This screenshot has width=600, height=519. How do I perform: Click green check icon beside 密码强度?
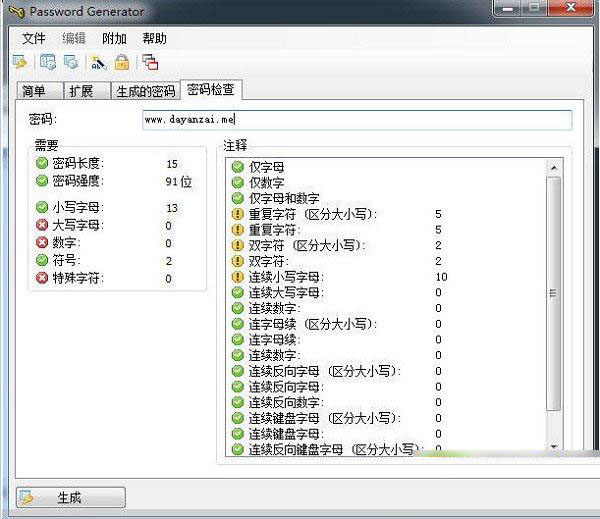click(x=42, y=181)
